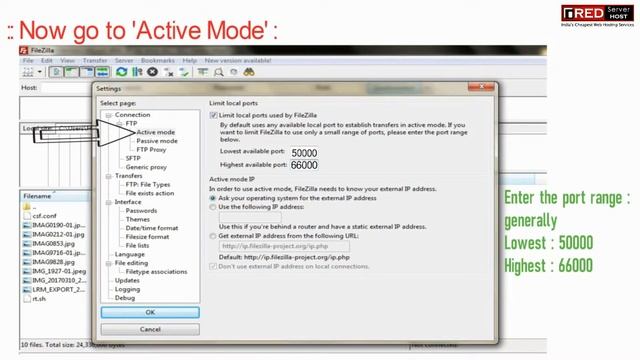Select 'Themes' settings page
The width and height of the screenshot is (640, 360).
tap(138, 220)
